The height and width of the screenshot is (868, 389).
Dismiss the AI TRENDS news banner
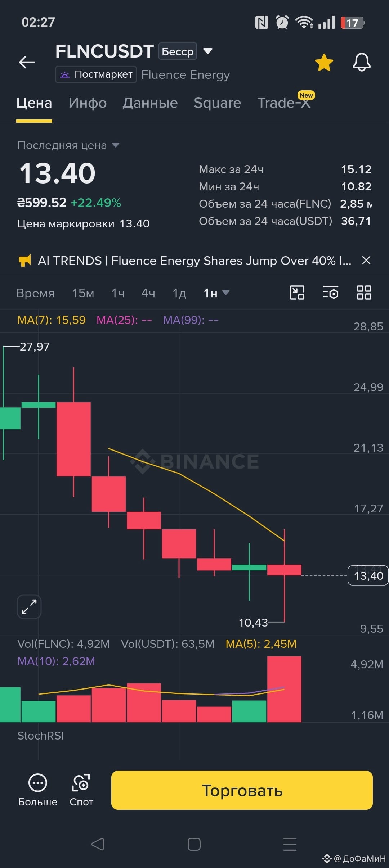click(x=366, y=260)
